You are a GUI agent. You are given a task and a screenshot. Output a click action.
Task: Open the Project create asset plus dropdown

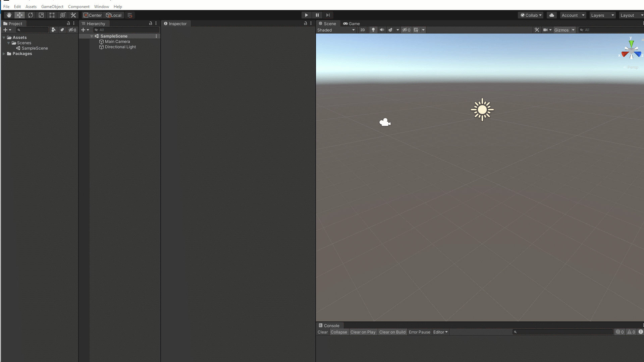(7, 30)
